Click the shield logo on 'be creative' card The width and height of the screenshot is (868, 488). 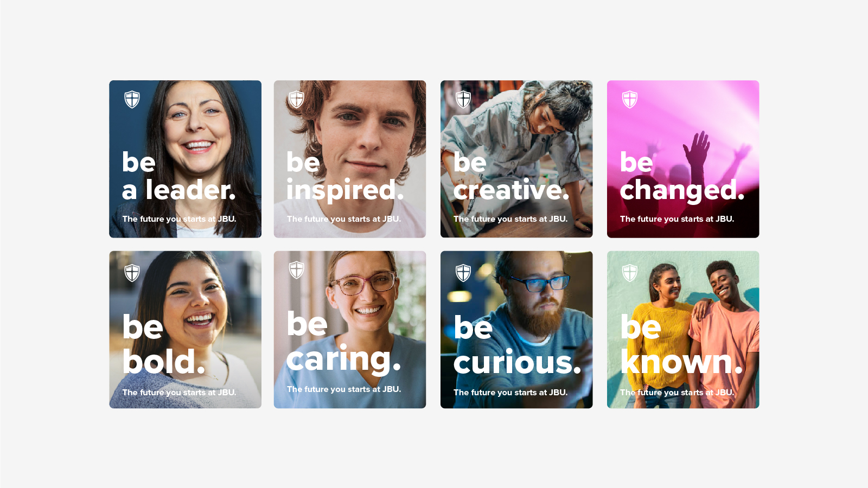463,99
